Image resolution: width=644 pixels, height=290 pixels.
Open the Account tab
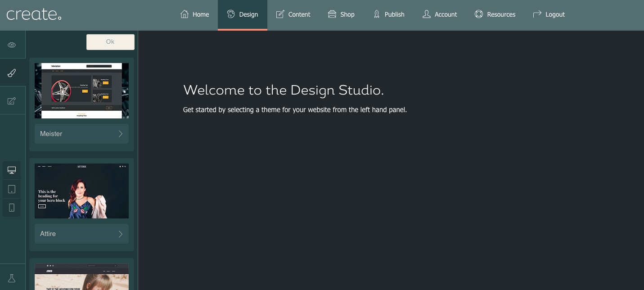coord(440,14)
